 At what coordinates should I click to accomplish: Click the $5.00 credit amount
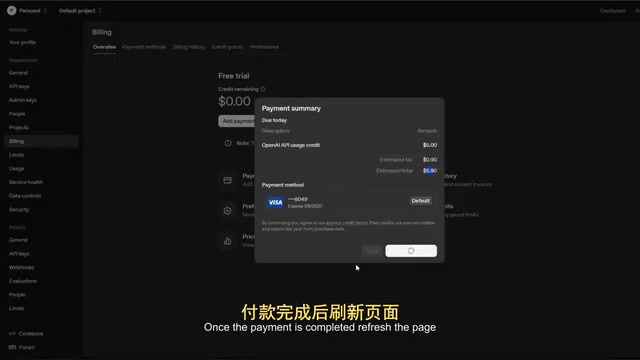coord(430,145)
